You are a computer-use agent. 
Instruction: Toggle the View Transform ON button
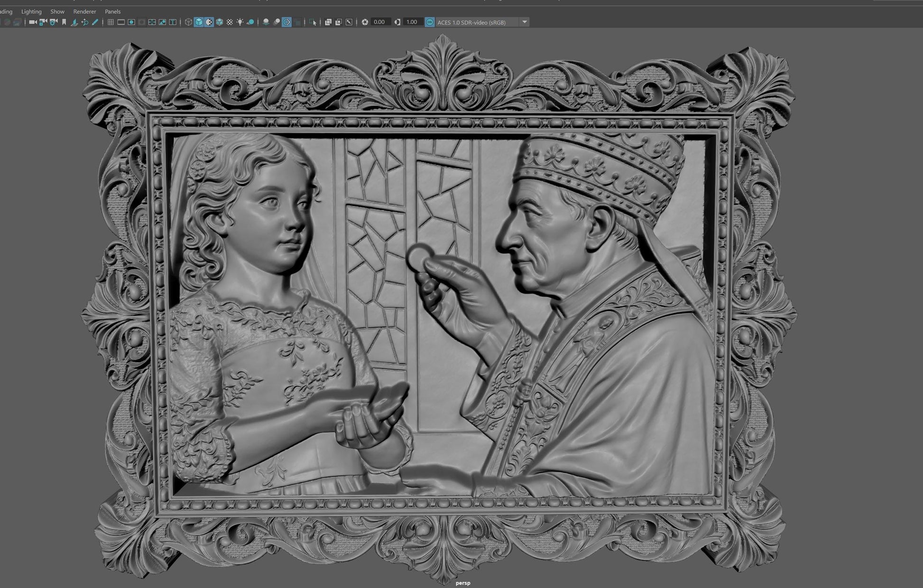(x=429, y=22)
